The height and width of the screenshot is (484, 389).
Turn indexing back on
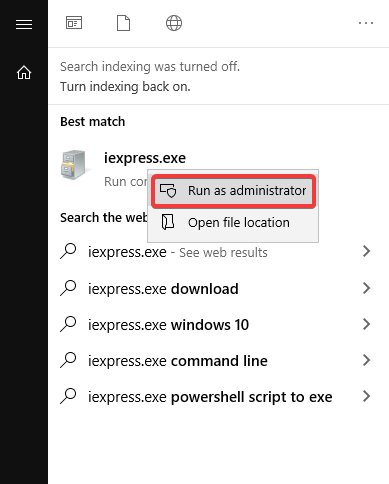[125, 87]
